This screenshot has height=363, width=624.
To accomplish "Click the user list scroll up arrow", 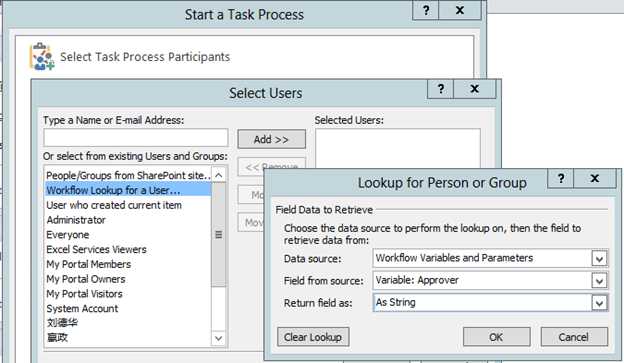I will coord(218,175).
